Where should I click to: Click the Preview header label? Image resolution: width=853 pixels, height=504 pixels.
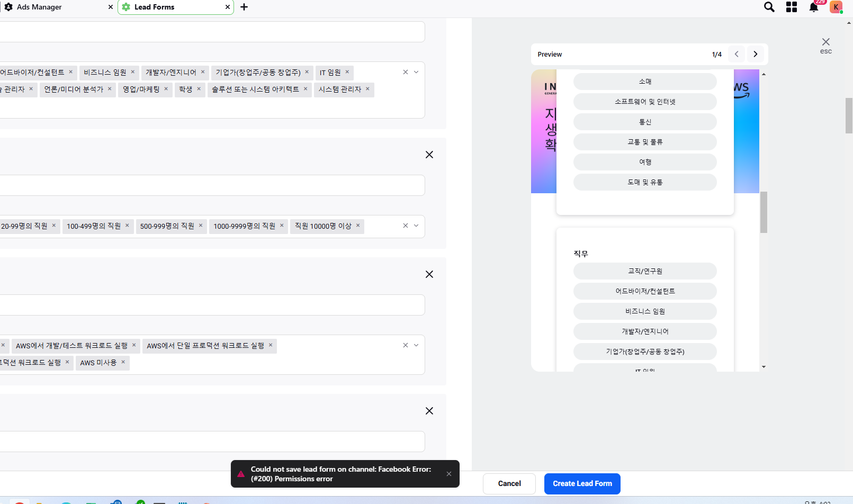coord(550,54)
